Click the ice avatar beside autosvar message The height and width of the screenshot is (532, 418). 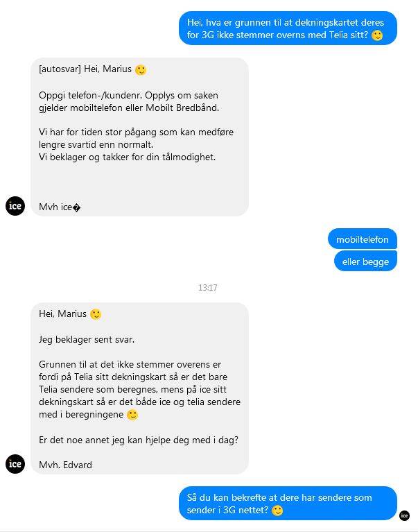coord(15,206)
